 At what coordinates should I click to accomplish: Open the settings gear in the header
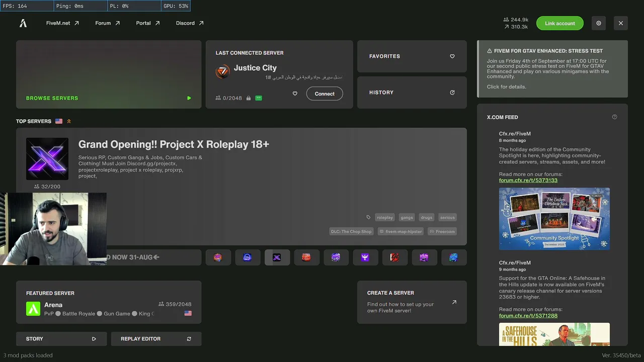[x=599, y=23]
